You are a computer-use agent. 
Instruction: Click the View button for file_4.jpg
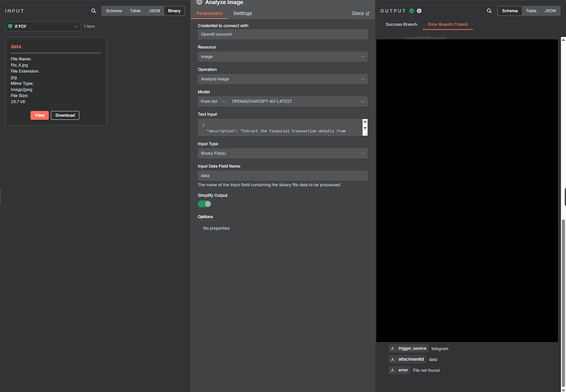[39, 115]
